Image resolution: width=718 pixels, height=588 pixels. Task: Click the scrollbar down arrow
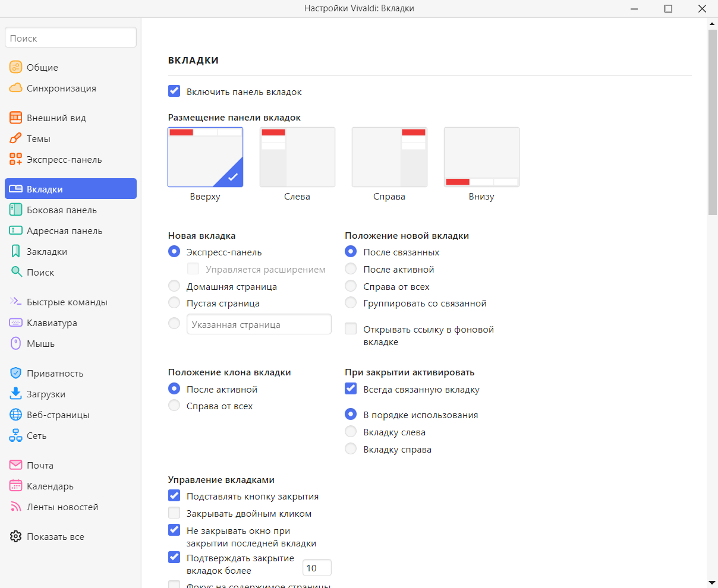click(713, 583)
